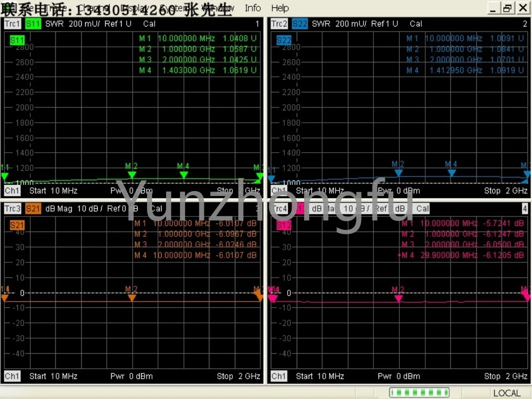532x399 pixels.
Task: Click S22 marker M 4 at 1.412950 GHz
Action: pos(465,70)
